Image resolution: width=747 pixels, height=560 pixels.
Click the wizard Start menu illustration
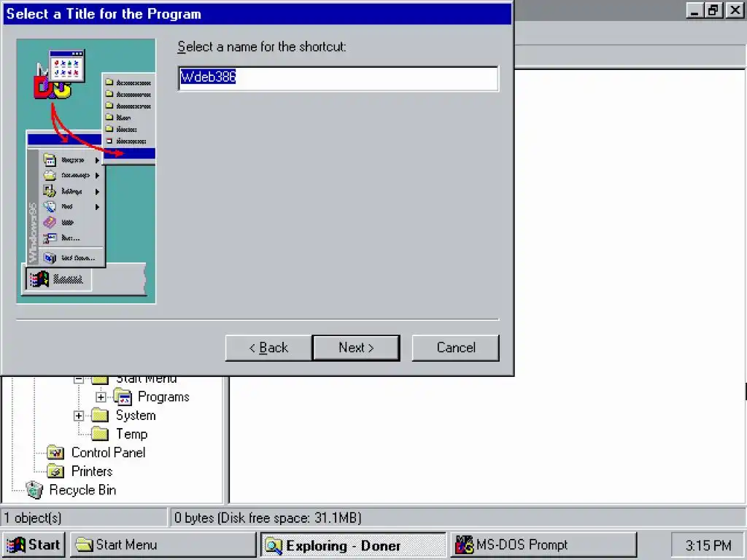point(86,171)
